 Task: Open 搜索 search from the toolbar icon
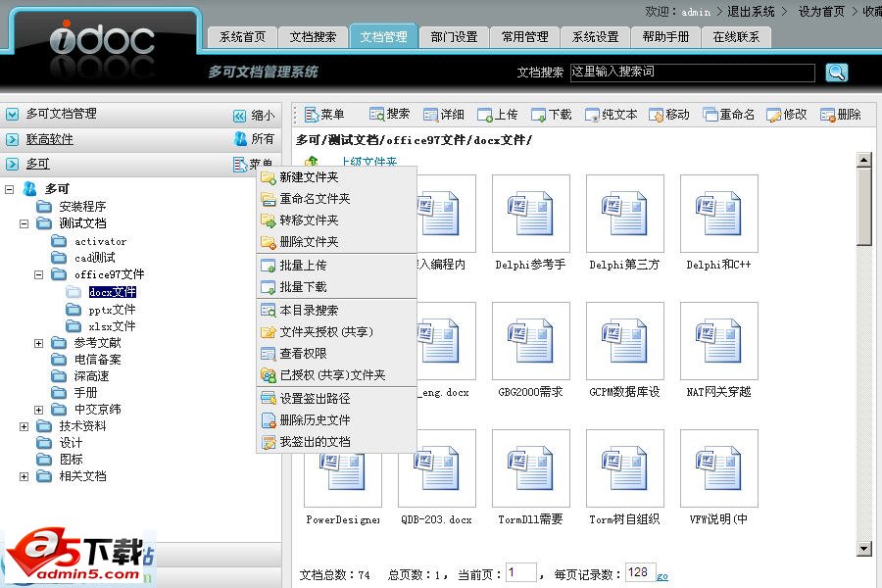coord(375,114)
